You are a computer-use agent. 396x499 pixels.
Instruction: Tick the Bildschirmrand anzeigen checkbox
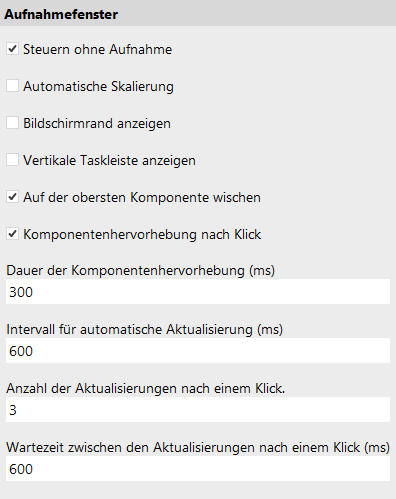(x=12, y=123)
